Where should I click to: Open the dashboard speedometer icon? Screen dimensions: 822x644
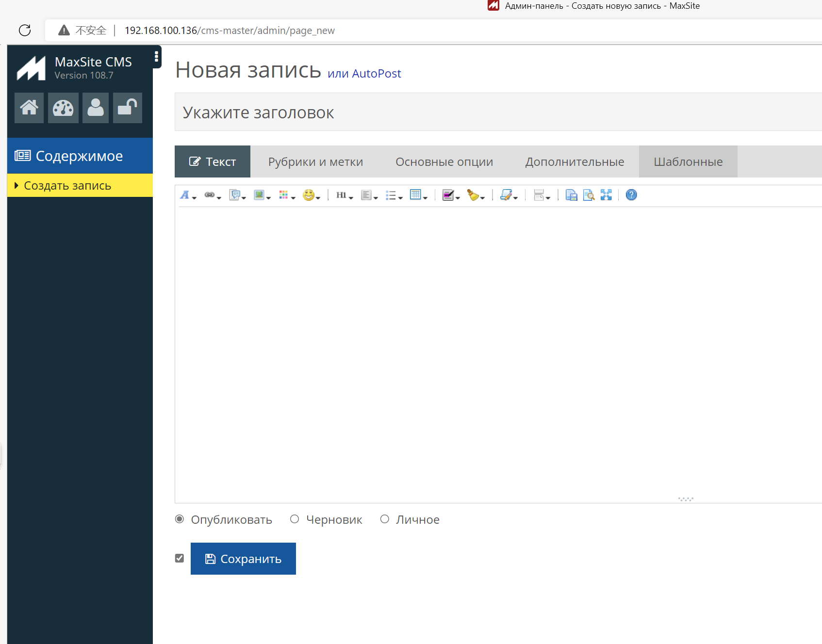point(63,108)
